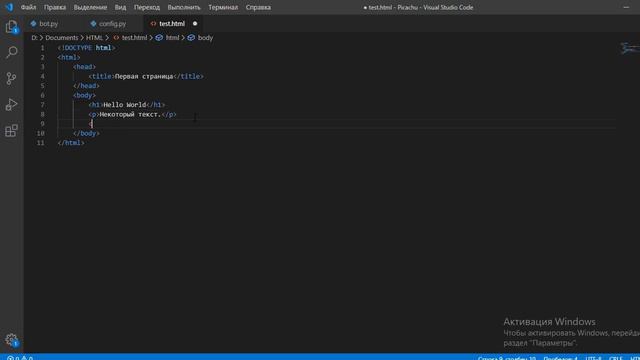
Task: Click the D: breadcrumb segment
Action: point(34,38)
